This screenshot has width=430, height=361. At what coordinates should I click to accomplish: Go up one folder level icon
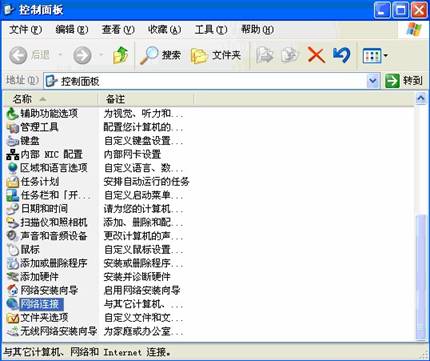point(120,55)
